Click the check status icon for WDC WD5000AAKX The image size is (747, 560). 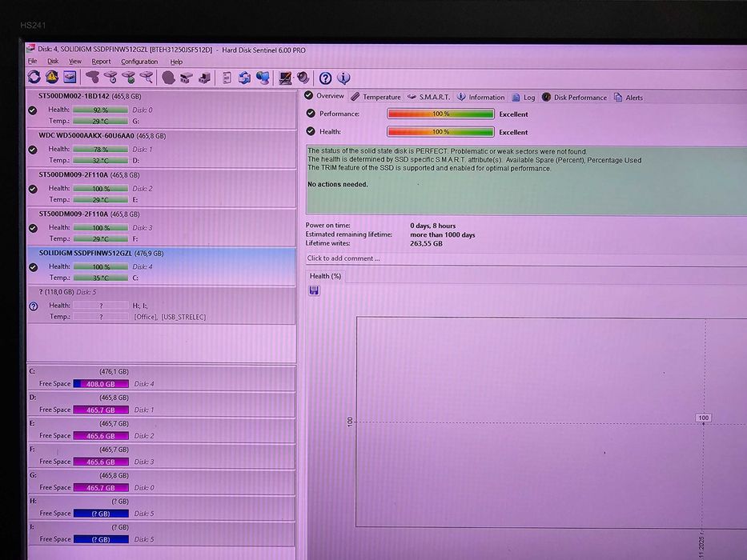coord(32,150)
